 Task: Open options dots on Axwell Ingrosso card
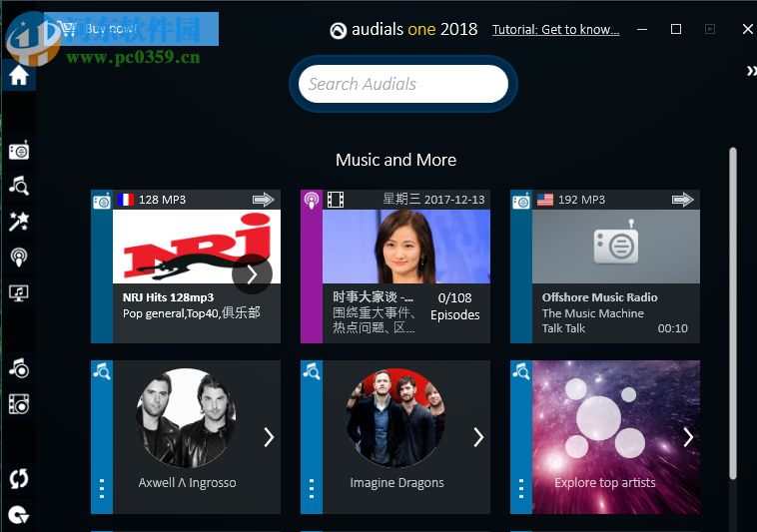(102, 489)
